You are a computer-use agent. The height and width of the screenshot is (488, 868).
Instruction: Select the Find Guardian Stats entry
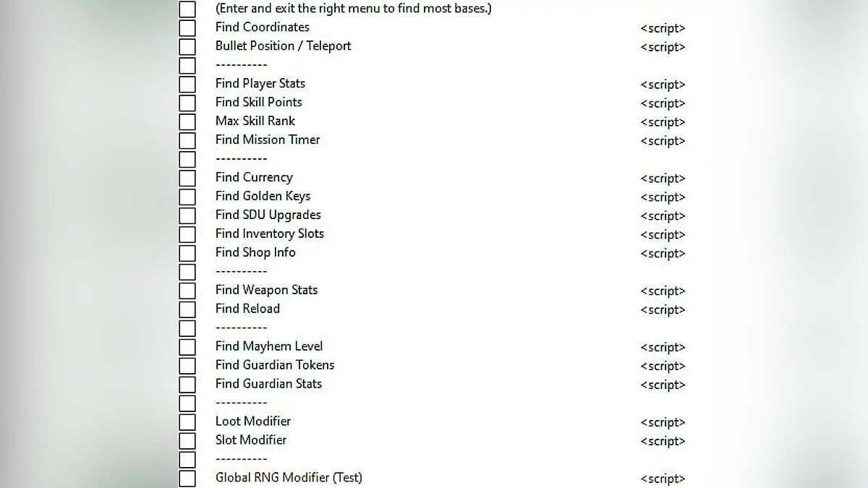click(268, 384)
